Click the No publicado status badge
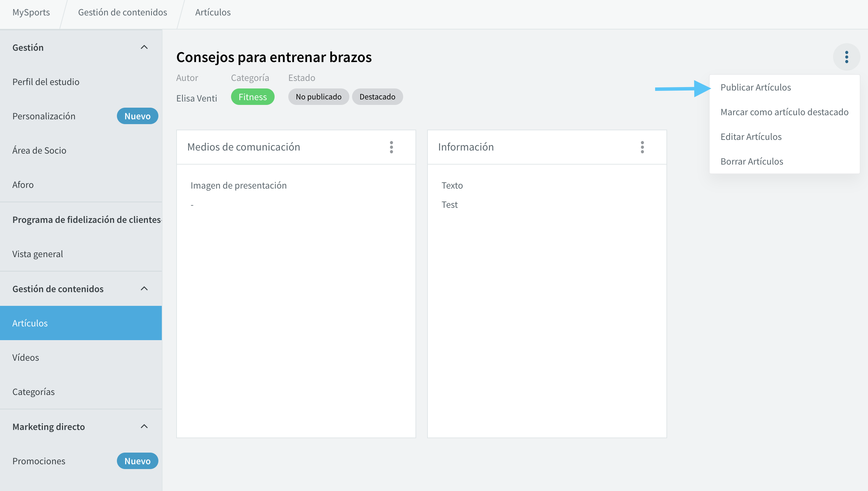Viewport: 868px width, 491px height. (318, 97)
